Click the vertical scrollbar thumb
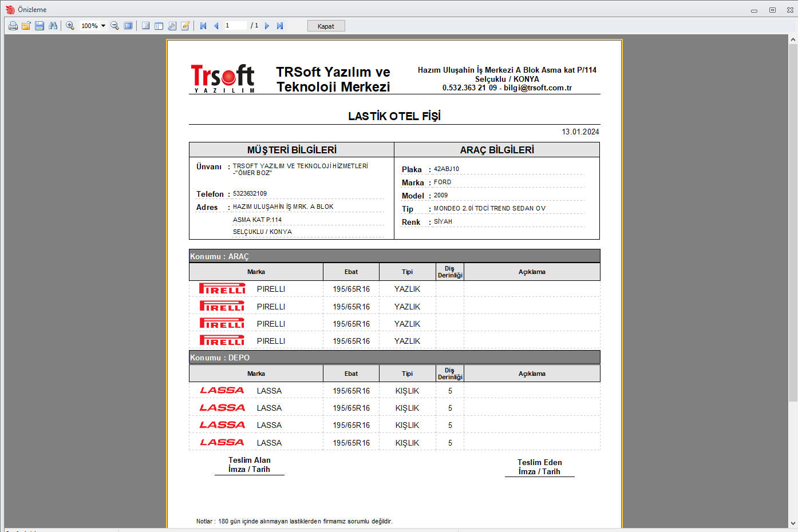 click(x=793, y=223)
